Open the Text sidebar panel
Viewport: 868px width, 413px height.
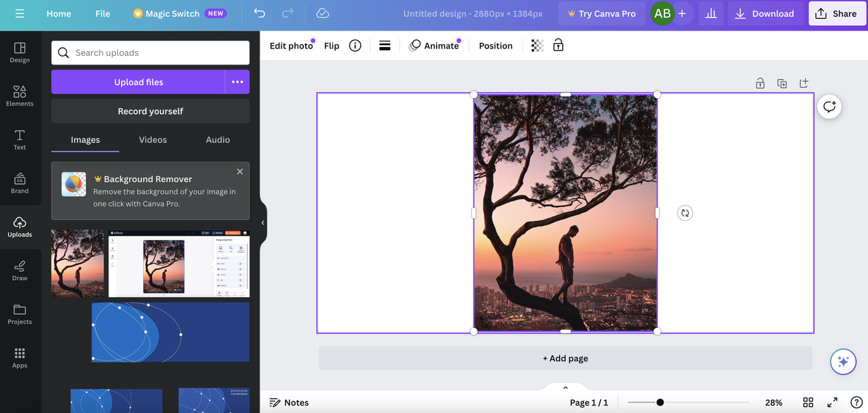pyautogui.click(x=20, y=140)
